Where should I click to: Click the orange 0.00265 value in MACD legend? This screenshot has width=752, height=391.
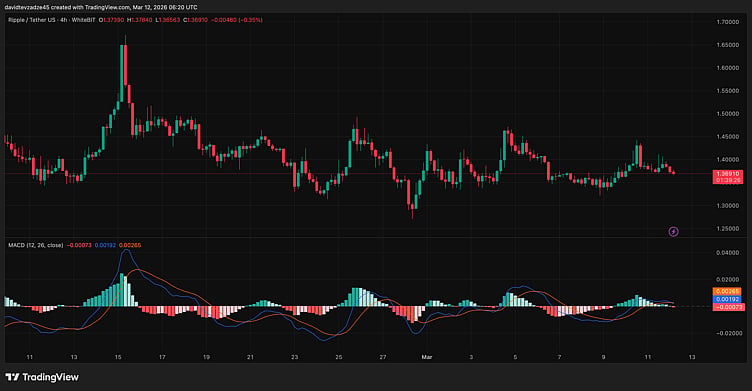(x=130, y=245)
